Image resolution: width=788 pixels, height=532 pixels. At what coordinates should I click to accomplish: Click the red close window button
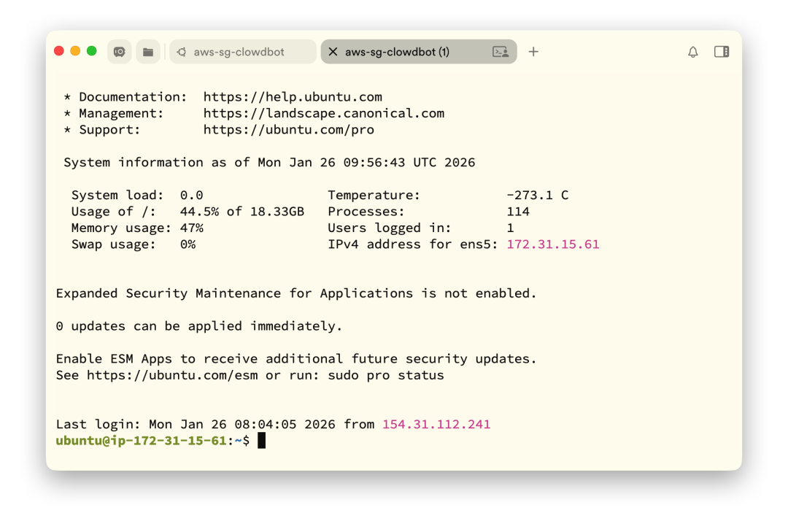pos(59,51)
